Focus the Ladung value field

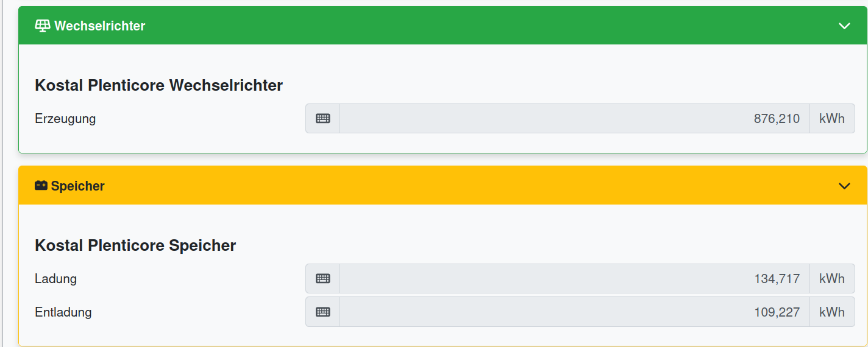pos(574,279)
